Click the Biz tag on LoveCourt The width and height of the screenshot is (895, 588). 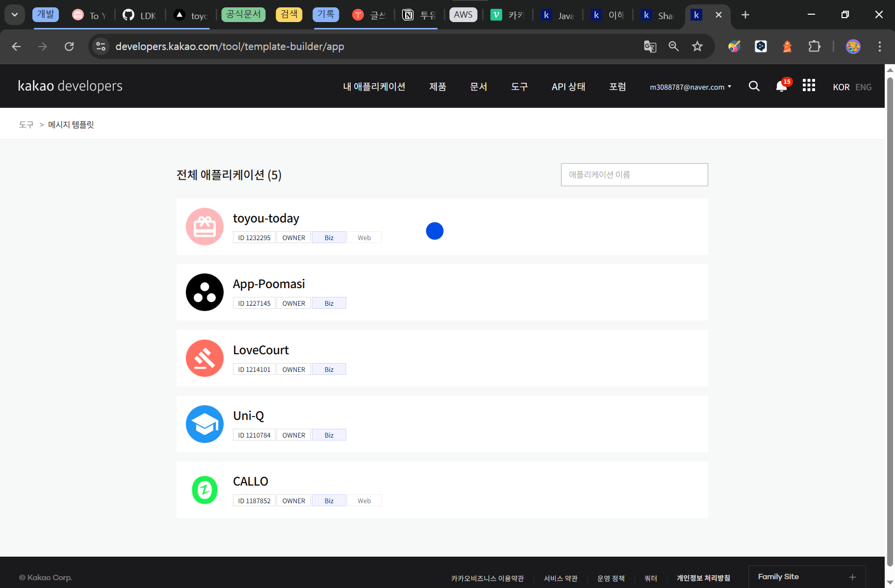point(329,369)
